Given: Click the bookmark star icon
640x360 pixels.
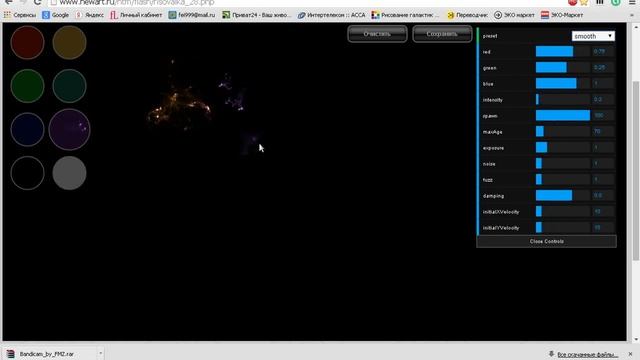Looking at the screenshot, I should click(x=584, y=2).
